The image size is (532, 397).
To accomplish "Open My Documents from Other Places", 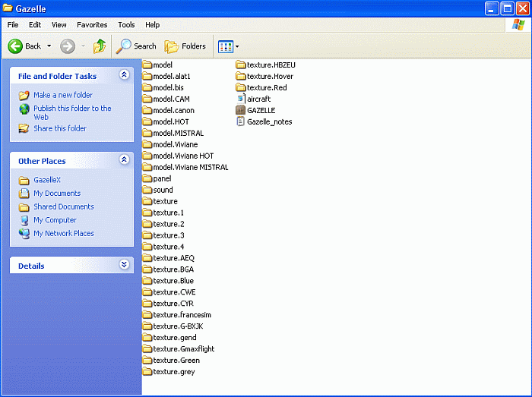I will pyautogui.click(x=57, y=194).
